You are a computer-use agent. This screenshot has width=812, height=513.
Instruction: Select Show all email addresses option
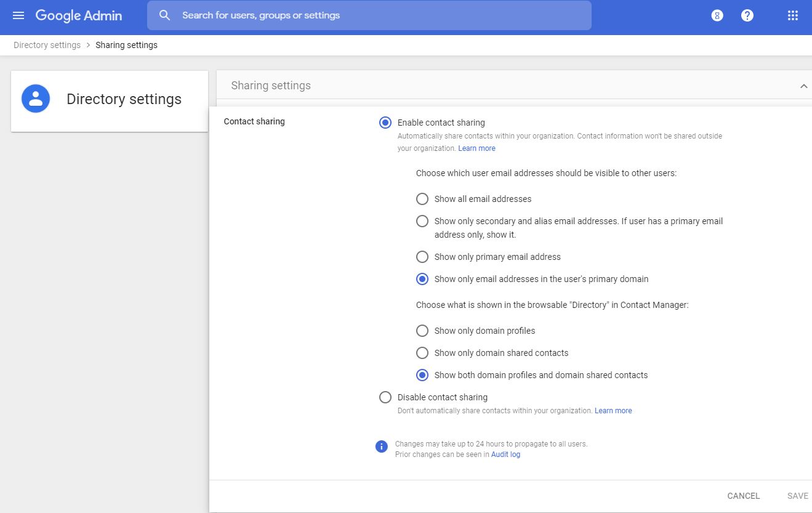(x=422, y=199)
